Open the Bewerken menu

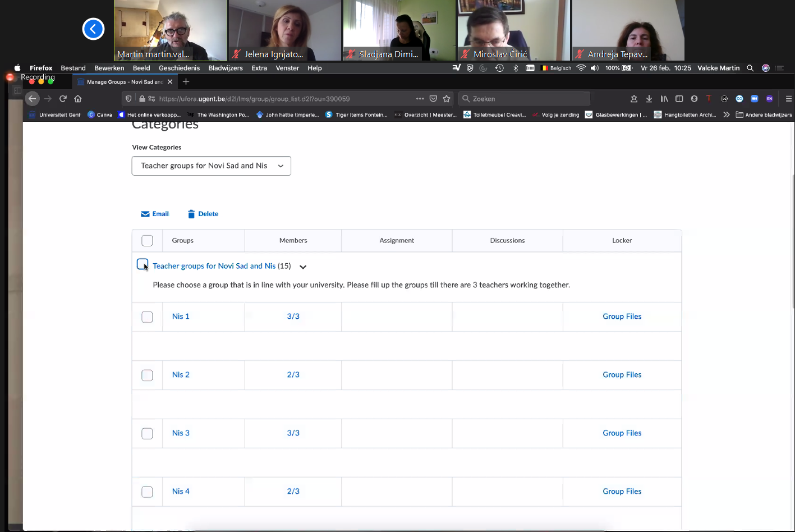109,68
